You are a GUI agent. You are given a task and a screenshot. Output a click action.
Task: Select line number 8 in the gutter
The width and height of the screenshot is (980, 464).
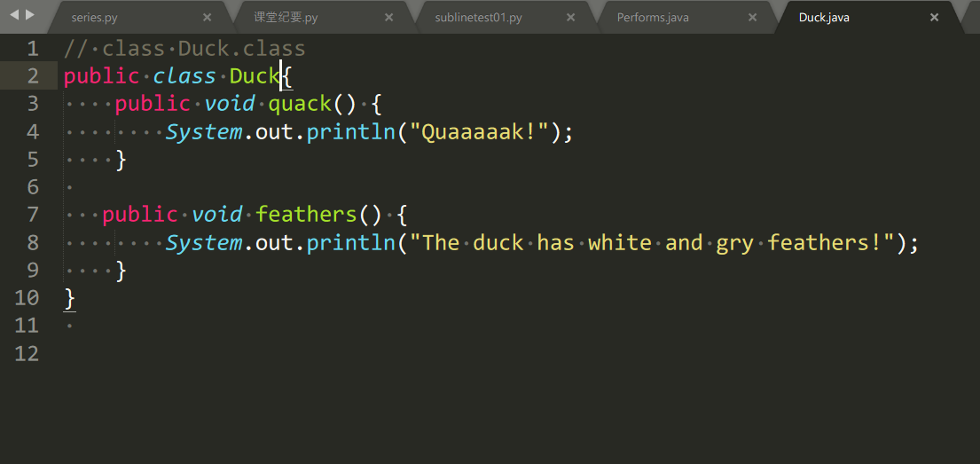[x=32, y=242]
